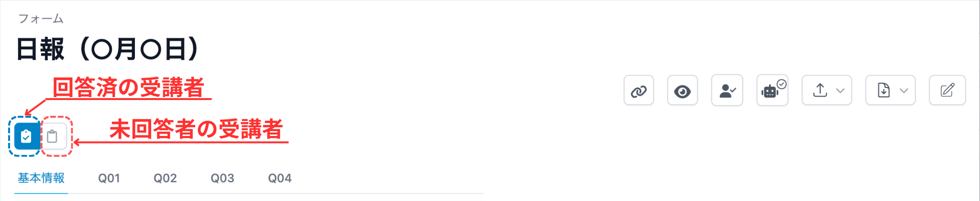Select the Q02 tab
Image resolution: width=980 pixels, height=201 pixels.
[165, 179]
